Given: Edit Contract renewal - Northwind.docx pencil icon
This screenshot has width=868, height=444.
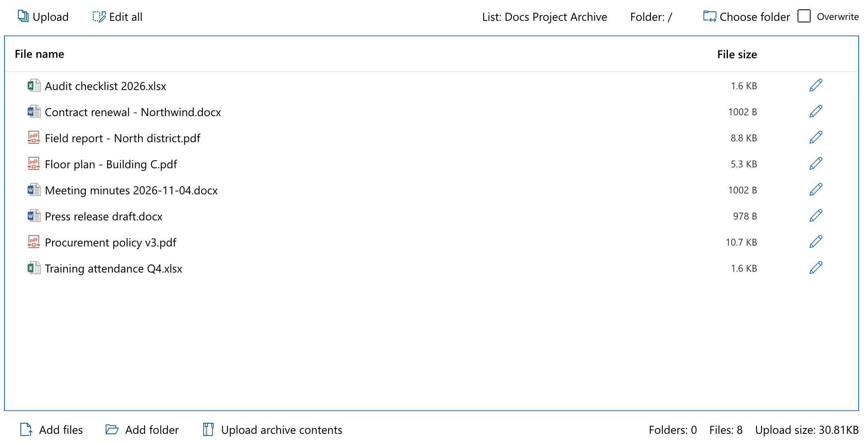Looking at the screenshot, I should (816, 112).
